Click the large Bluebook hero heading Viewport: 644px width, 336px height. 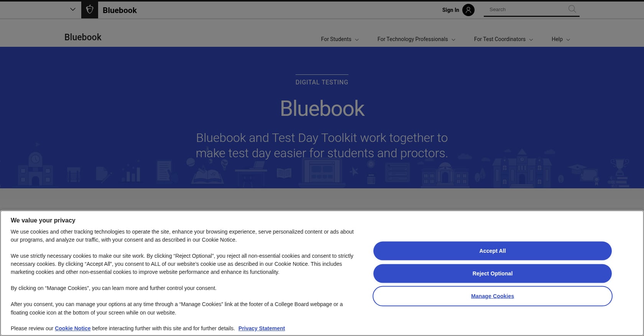[322, 109]
